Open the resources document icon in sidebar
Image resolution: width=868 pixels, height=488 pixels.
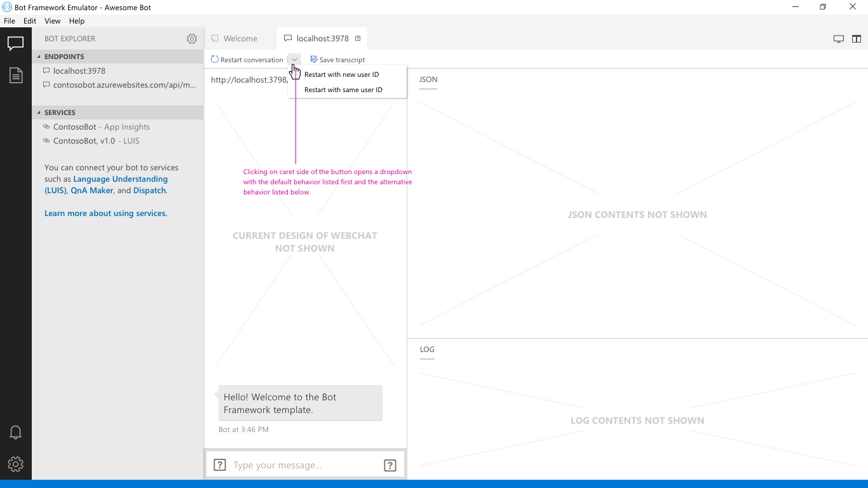[x=16, y=76]
